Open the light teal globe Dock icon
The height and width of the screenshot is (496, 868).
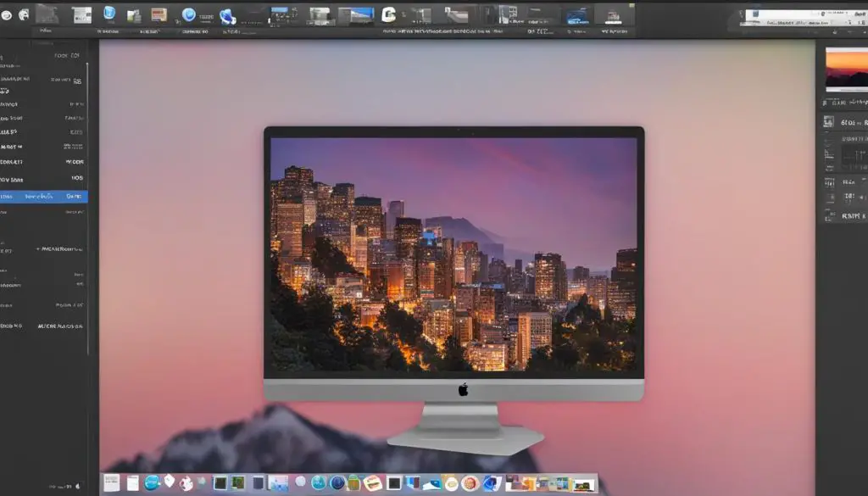319,482
